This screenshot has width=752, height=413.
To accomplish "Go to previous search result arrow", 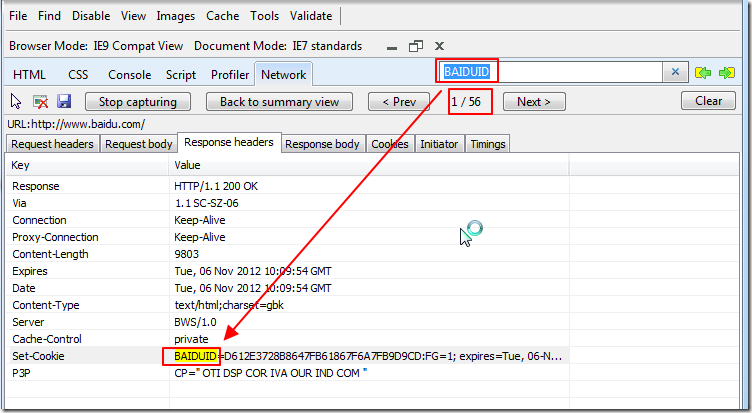I will [703, 73].
